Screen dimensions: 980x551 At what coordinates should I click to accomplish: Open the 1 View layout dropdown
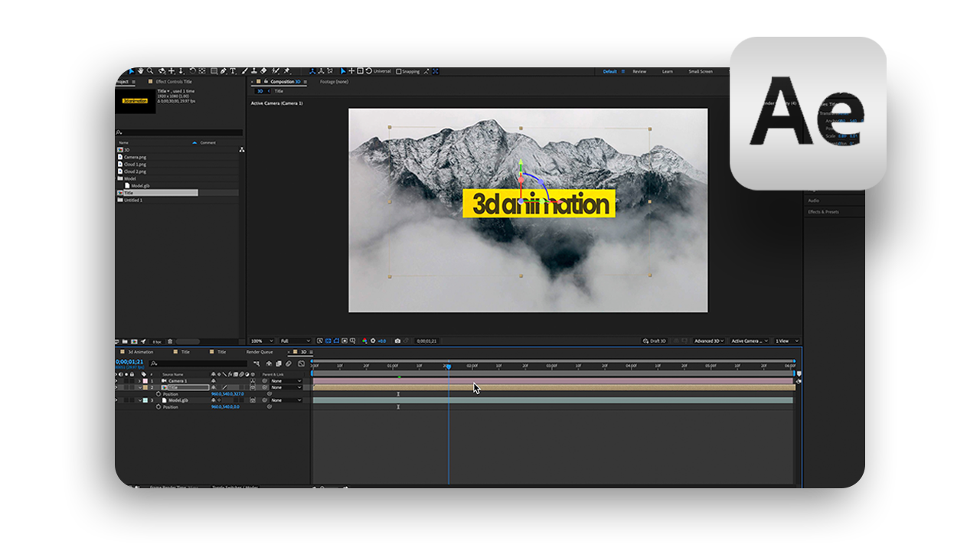tap(787, 341)
